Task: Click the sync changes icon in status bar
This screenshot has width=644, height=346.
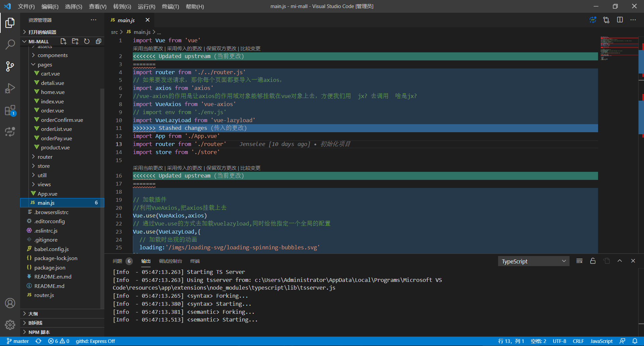Action: (x=39, y=341)
